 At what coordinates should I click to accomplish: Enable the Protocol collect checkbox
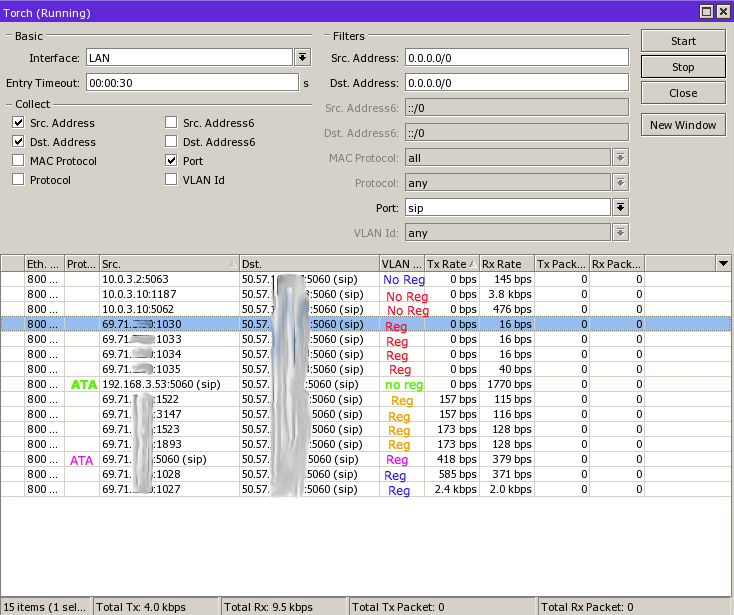[x=18, y=179]
